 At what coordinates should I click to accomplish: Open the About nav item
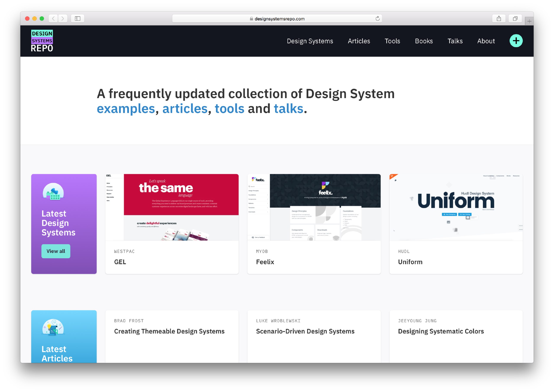[x=486, y=41]
